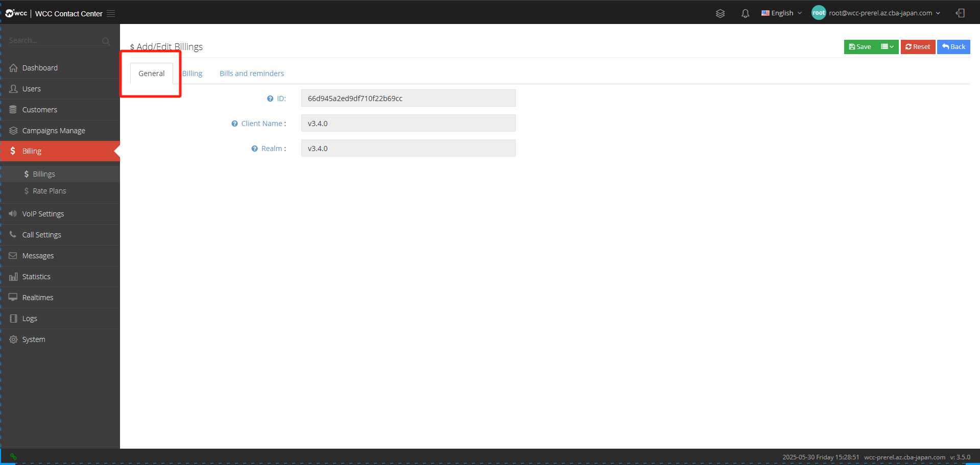The width and height of the screenshot is (980, 465).
Task: Open the notifications bell icon
Action: [745, 13]
